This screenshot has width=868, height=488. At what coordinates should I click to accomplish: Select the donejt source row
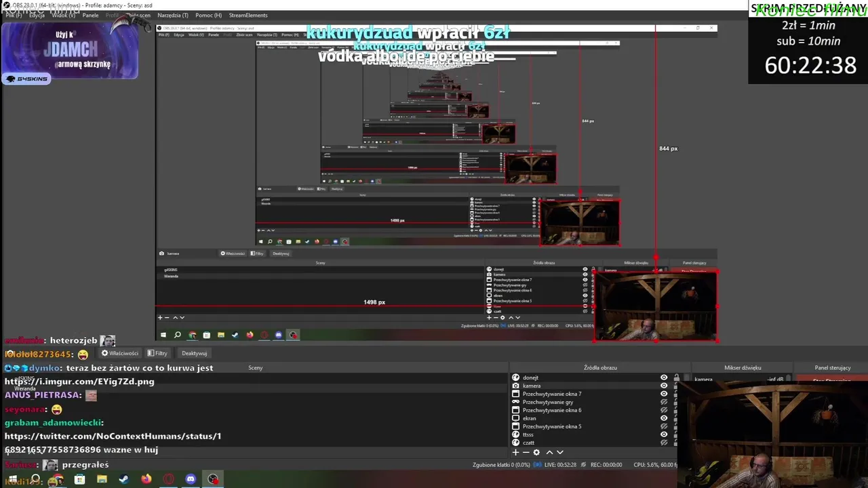(x=595, y=378)
